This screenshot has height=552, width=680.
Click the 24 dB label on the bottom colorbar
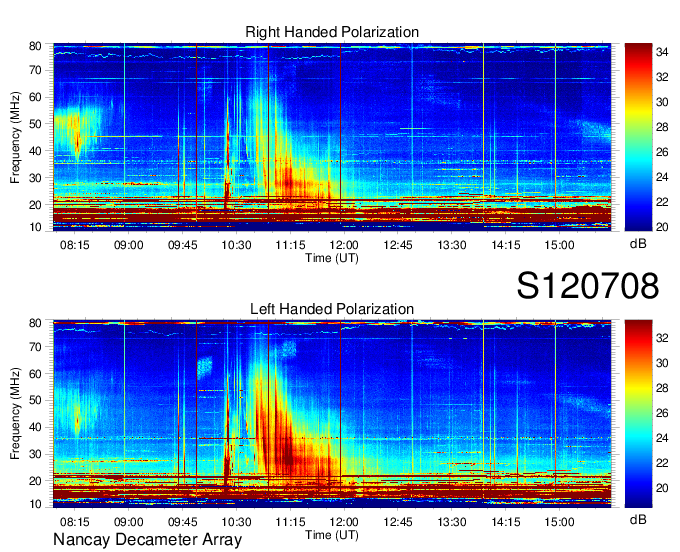pos(662,438)
